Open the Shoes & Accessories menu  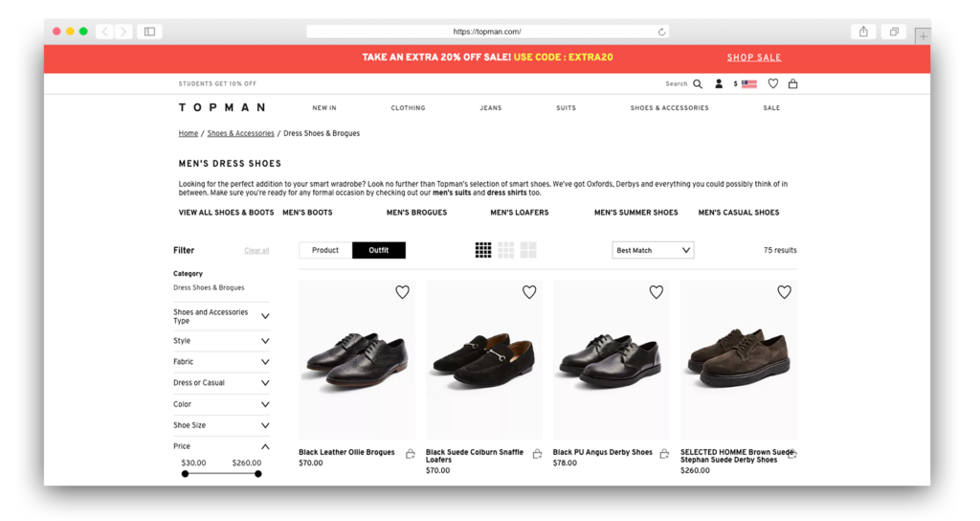coord(669,108)
